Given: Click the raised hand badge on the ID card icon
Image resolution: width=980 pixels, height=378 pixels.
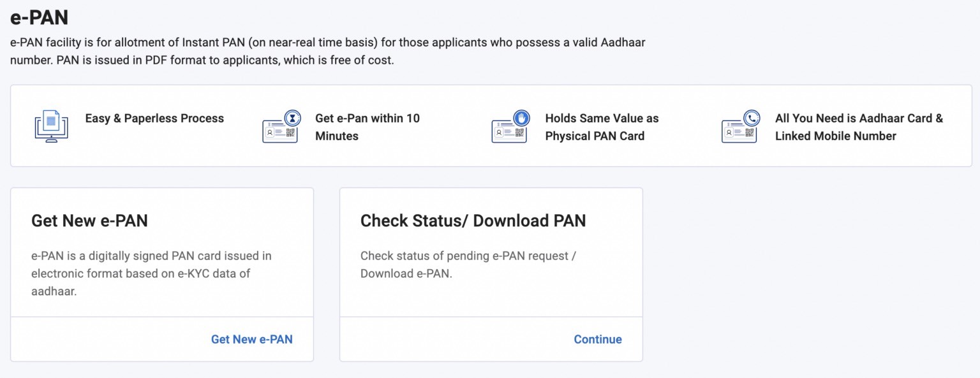Looking at the screenshot, I should [x=522, y=118].
